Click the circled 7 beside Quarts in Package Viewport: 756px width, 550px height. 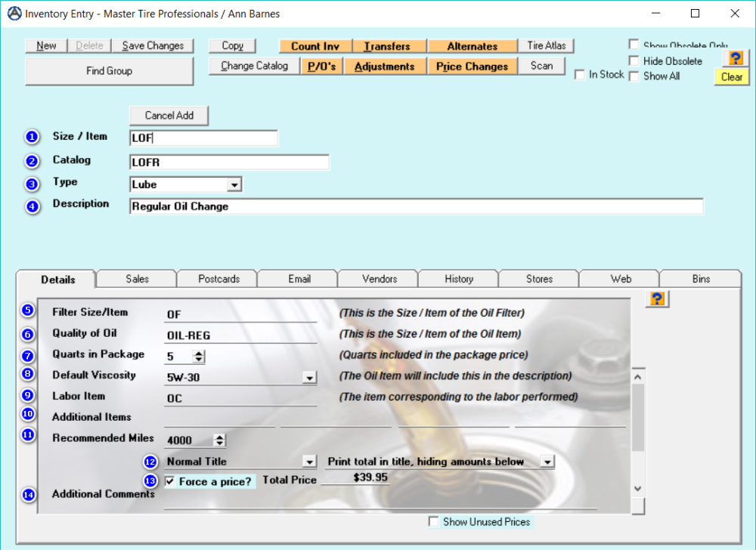(x=27, y=354)
